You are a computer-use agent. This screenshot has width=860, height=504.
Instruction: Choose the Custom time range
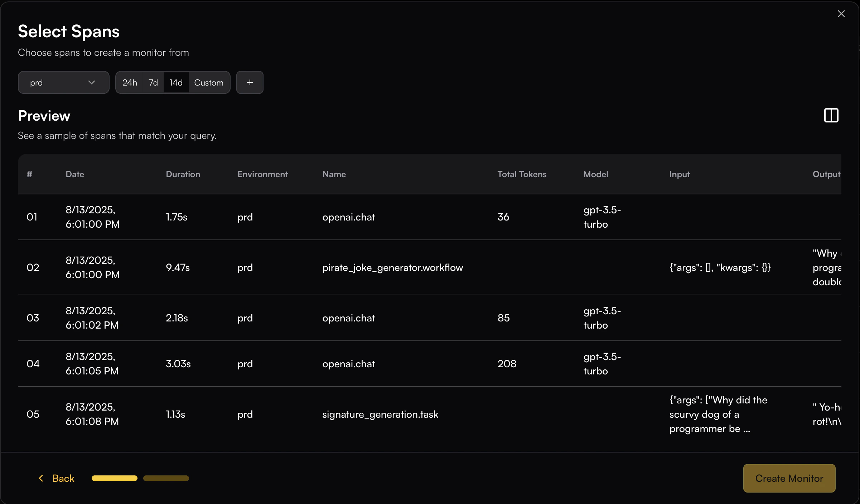[x=208, y=82]
